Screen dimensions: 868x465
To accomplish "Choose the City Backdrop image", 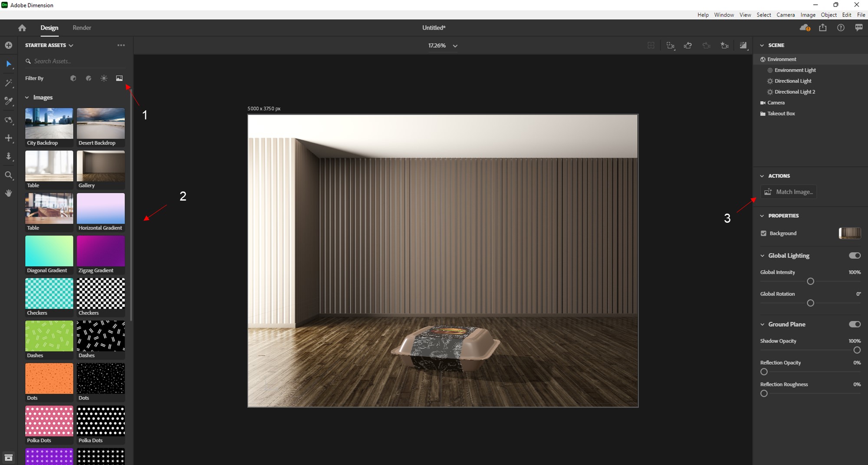I will (49, 127).
